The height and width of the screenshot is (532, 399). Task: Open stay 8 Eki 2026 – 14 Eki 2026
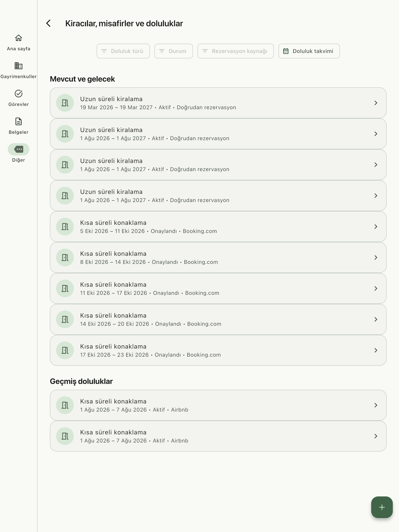point(218,257)
